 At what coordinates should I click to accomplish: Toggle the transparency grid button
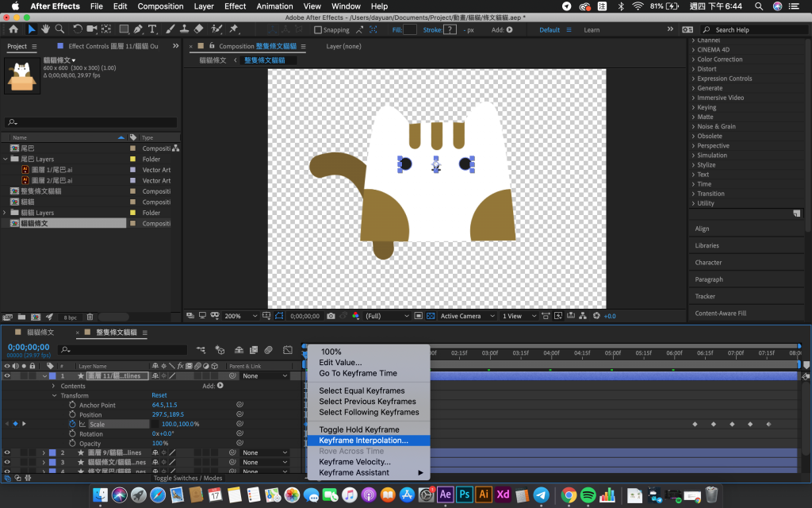point(430,316)
